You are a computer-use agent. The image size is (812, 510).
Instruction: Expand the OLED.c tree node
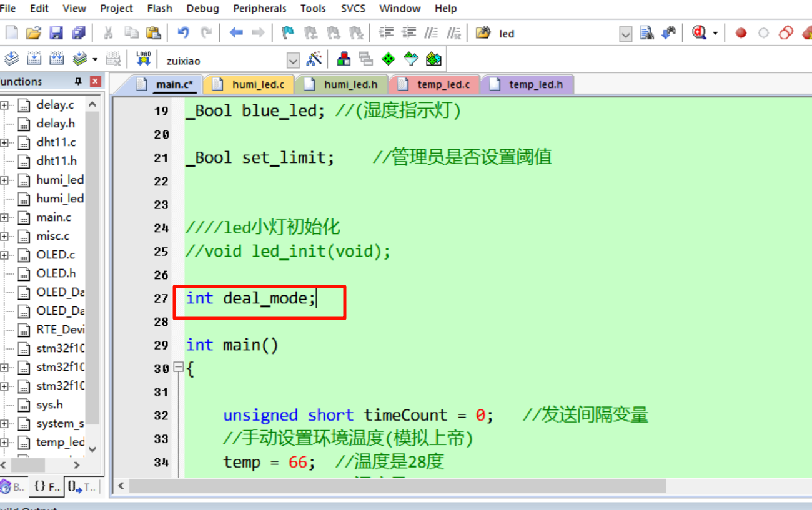[4, 255]
